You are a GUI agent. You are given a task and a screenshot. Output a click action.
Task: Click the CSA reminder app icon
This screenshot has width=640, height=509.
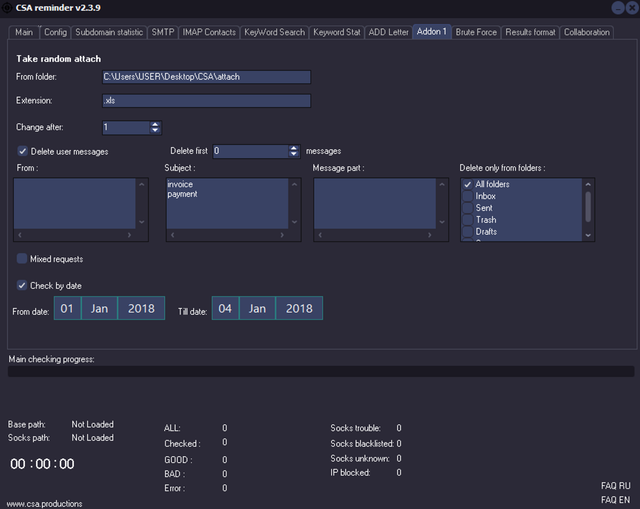click(x=7, y=8)
